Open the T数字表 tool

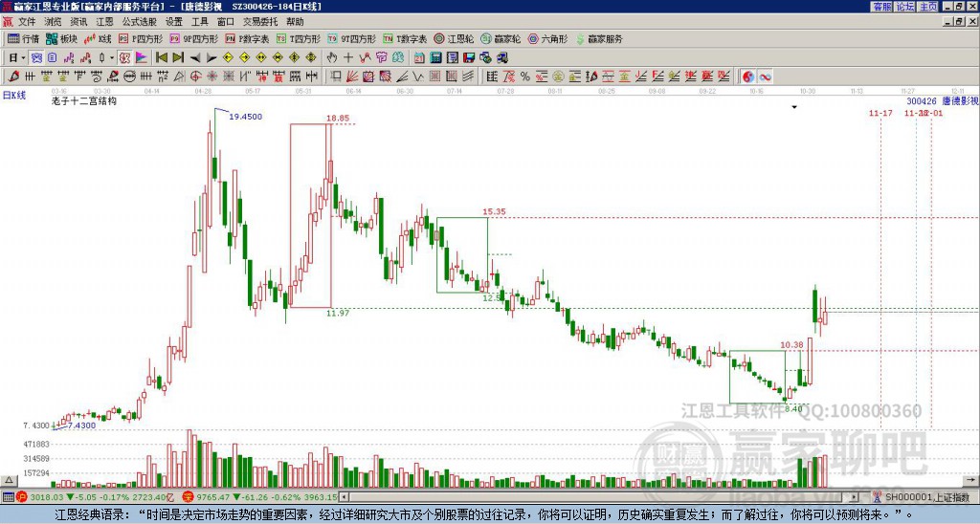tap(405, 38)
